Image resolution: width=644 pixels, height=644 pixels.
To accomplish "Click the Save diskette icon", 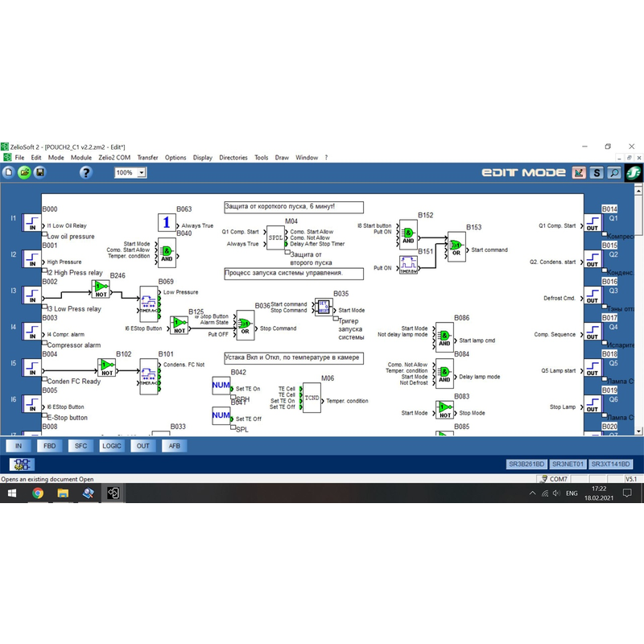I will pos(40,172).
